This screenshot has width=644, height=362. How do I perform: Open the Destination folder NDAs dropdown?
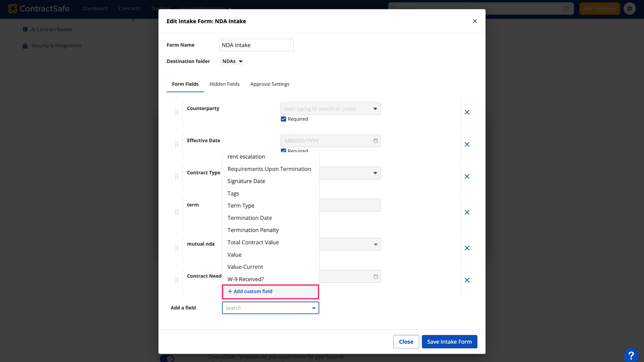tap(232, 61)
